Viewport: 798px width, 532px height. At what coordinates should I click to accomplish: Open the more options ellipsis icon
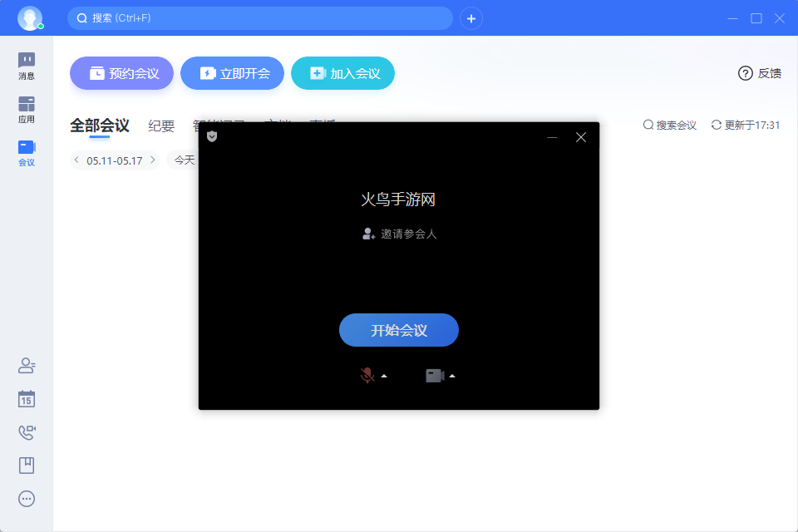coord(27,499)
